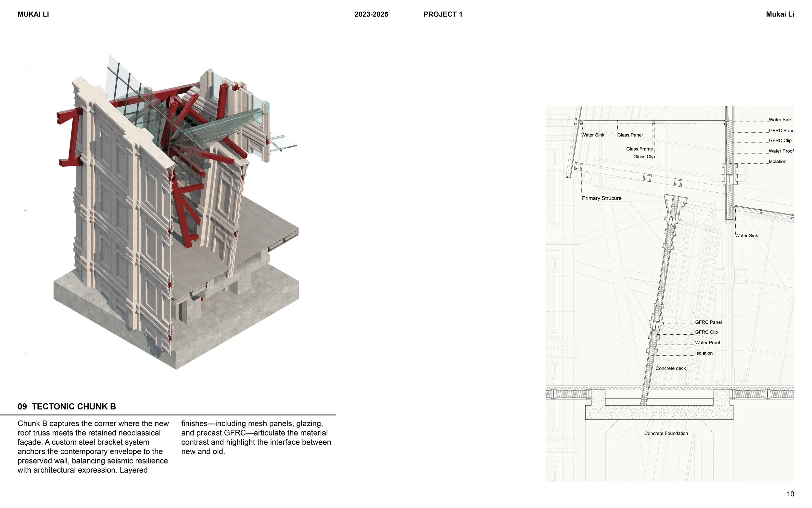Click the 2023-2025 date header

point(371,14)
